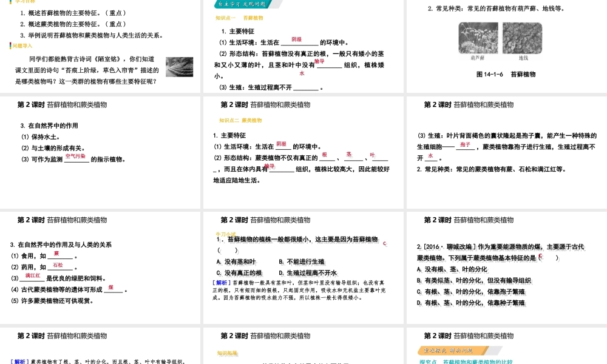Select the slide with 知识拓展 heading
This screenshot has height=364, width=607.
tap(303, 346)
